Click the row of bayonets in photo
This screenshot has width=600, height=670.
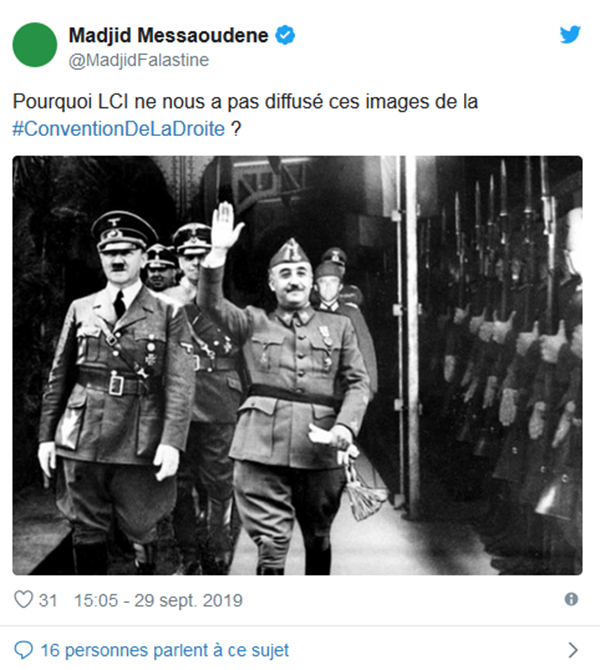[509, 222]
